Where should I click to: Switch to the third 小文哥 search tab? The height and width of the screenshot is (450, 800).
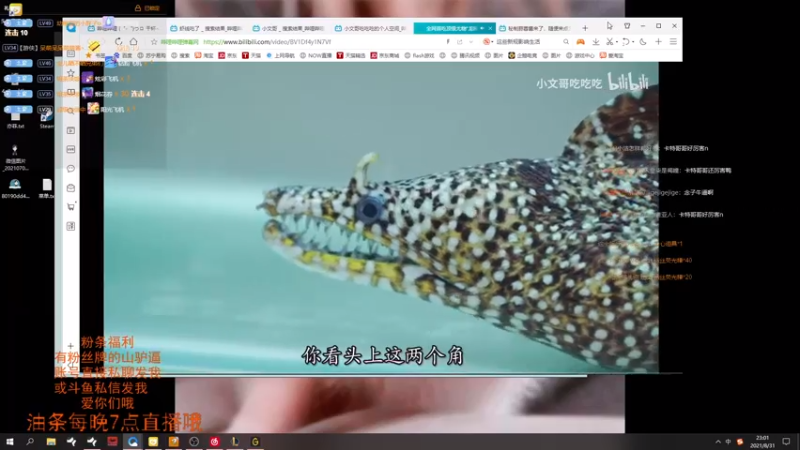[x=290, y=29]
